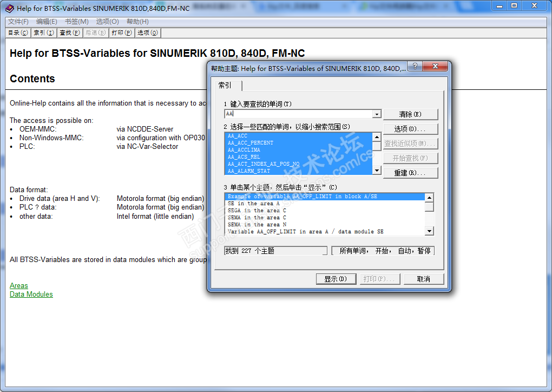Click the word list scroll down arrow
The image size is (552, 392).
coord(377,171)
